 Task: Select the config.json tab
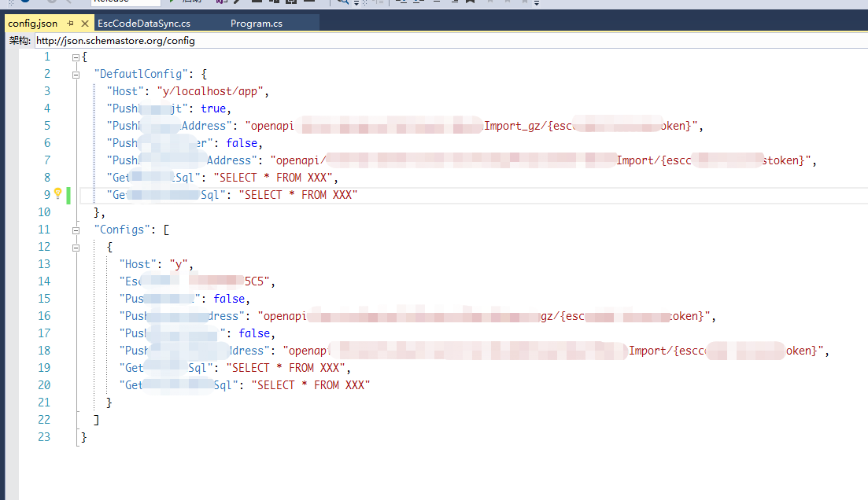click(x=33, y=24)
